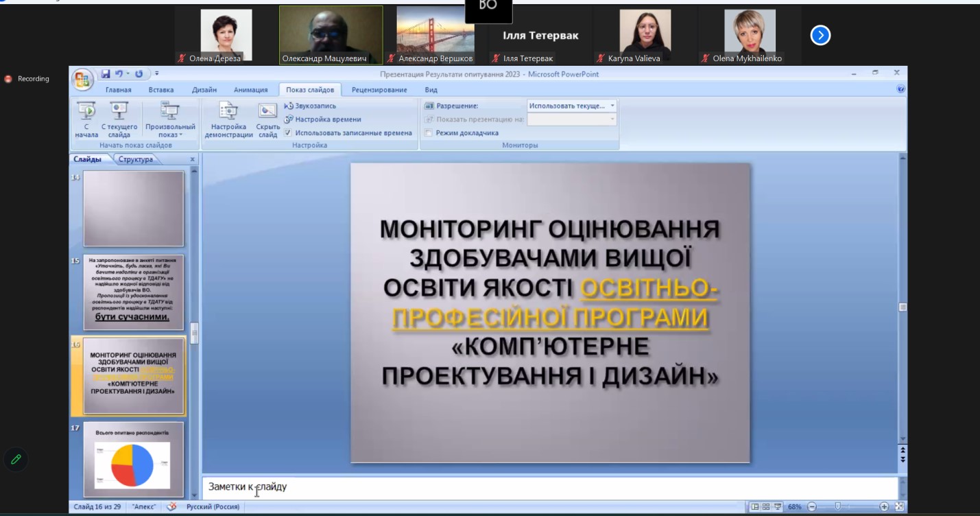Open the Структура tab in slides pane

tap(136, 159)
